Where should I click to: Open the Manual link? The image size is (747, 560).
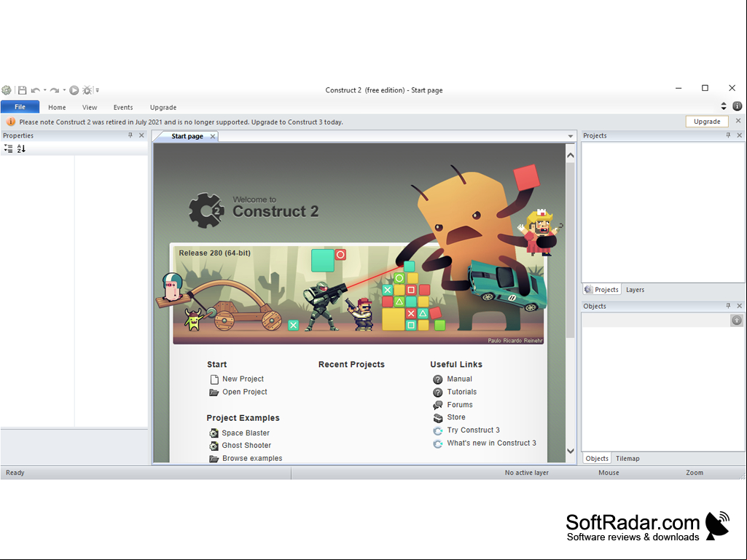459,379
